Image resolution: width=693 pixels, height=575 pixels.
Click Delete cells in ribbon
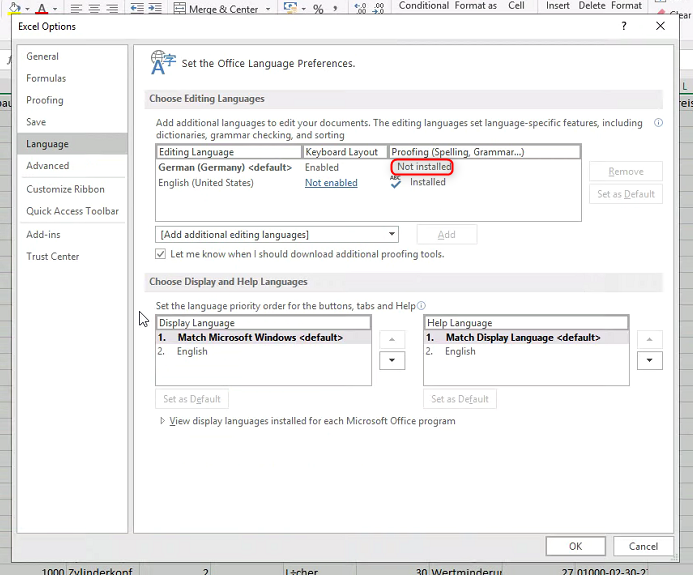(x=592, y=6)
